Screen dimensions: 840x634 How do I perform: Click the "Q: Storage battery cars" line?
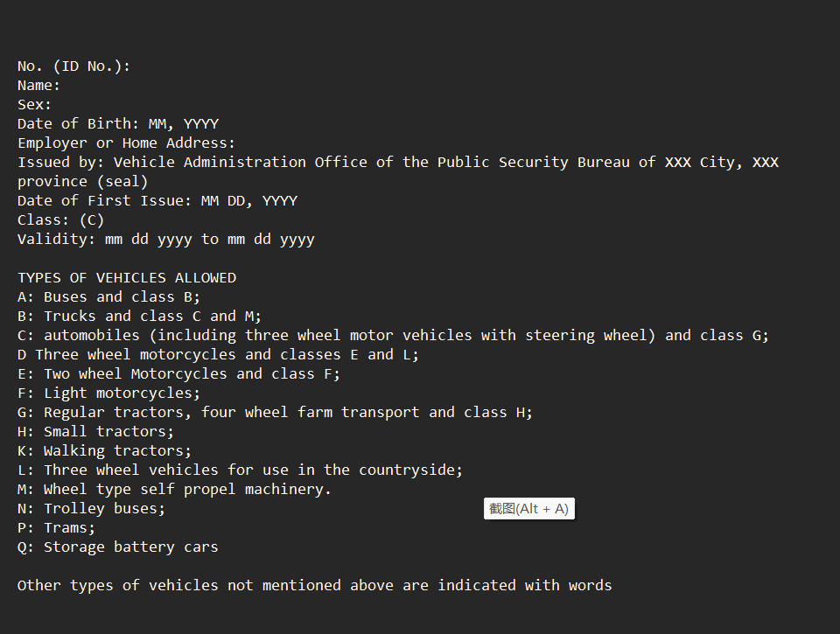tap(118, 547)
